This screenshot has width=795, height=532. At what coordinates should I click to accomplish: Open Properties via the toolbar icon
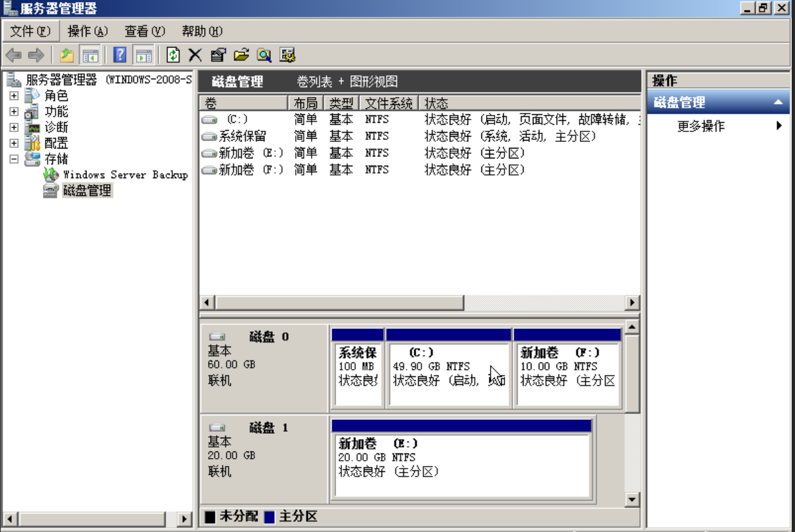click(218, 55)
